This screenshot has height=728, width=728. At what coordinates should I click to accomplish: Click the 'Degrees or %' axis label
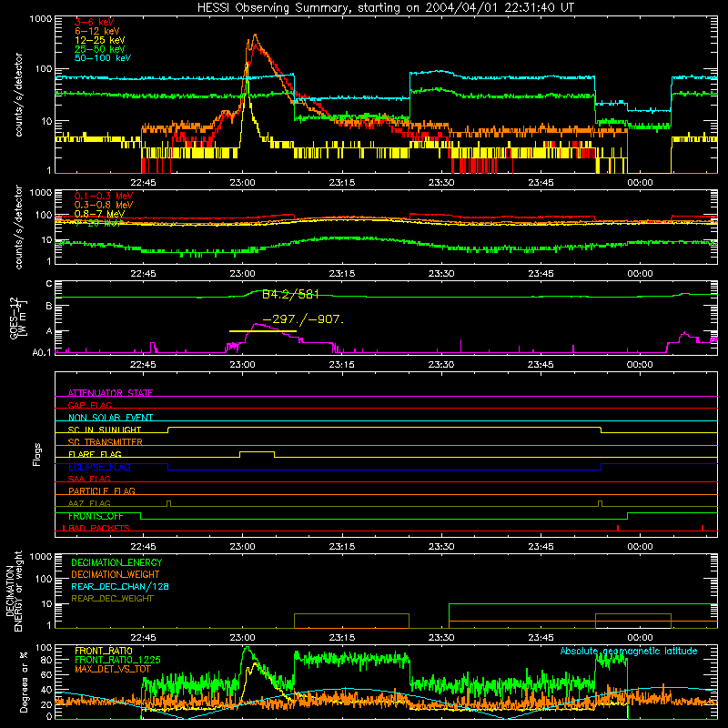point(24,682)
